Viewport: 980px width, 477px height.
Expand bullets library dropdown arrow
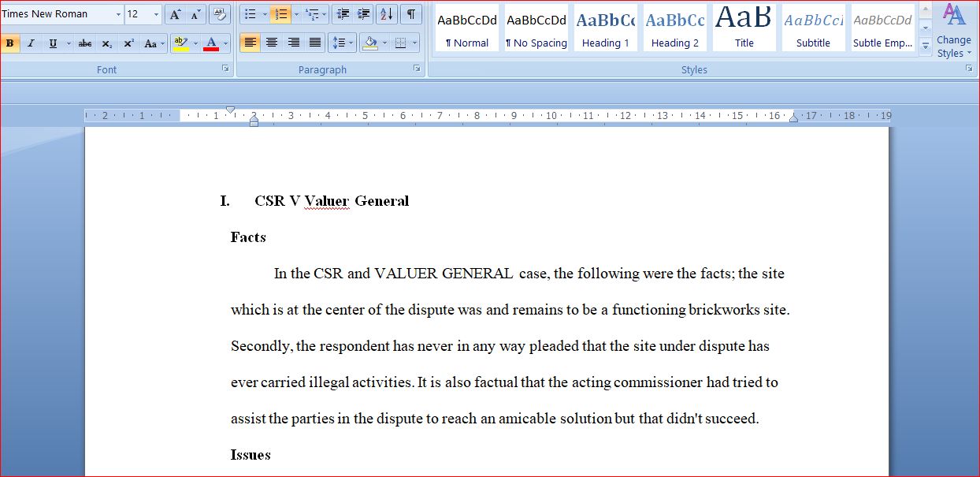tap(265, 14)
